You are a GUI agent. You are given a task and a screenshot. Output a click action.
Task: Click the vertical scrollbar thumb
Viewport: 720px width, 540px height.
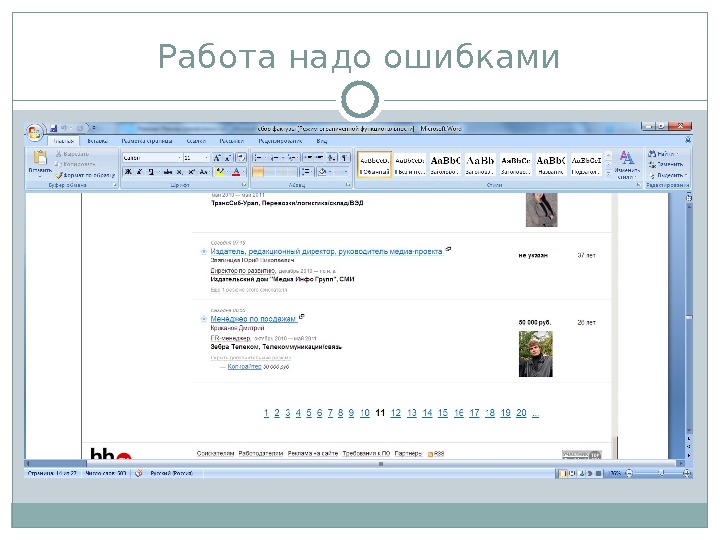pyautogui.click(x=689, y=317)
